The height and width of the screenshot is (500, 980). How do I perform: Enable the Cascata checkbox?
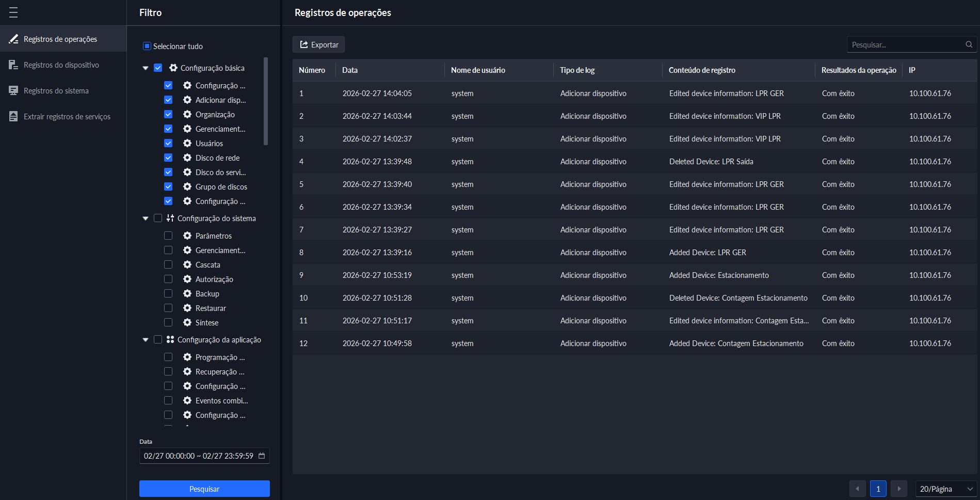coord(168,264)
